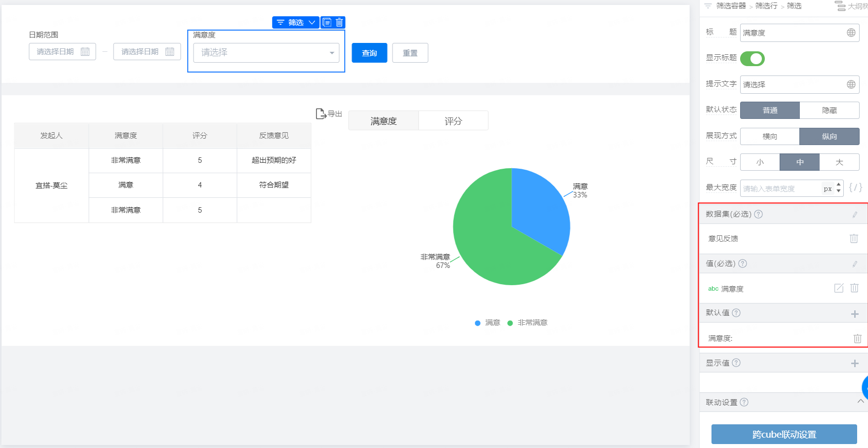Click the 重置 button
The width and height of the screenshot is (868, 448).
pyautogui.click(x=410, y=53)
